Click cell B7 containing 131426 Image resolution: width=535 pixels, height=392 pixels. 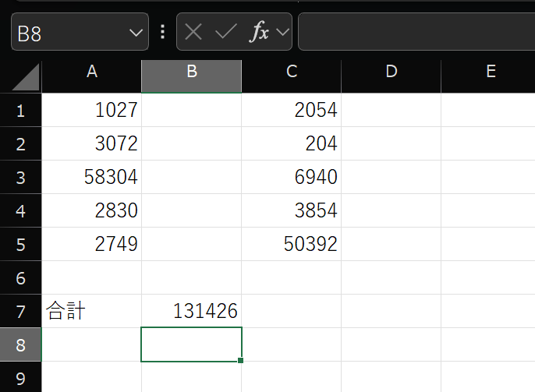click(x=191, y=312)
